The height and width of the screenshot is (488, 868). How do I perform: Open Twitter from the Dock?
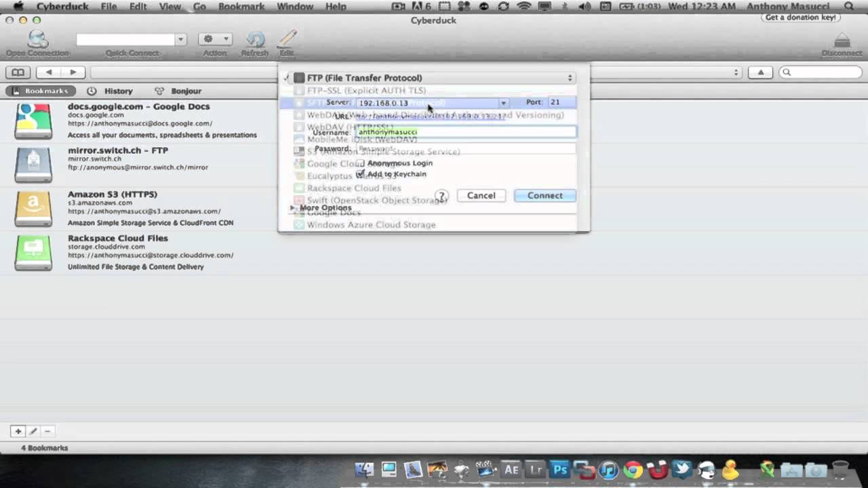click(682, 469)
